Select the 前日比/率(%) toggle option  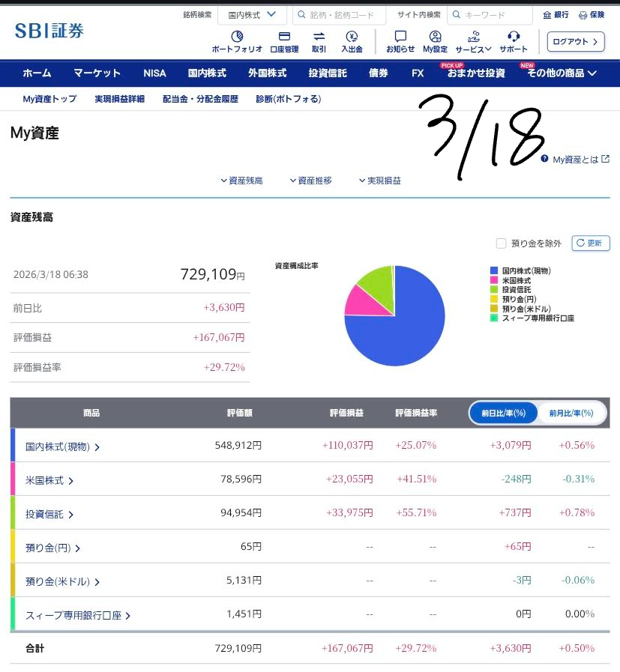point(504,413)
